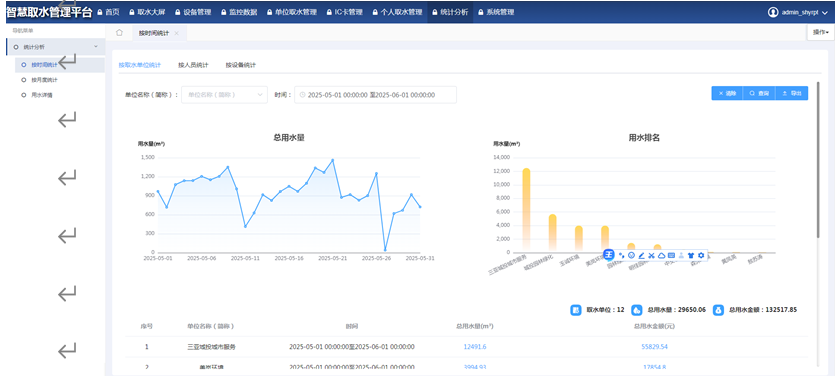Click the home icon tab
Viewport: 840px width, 376px height.
pos(119,33)
